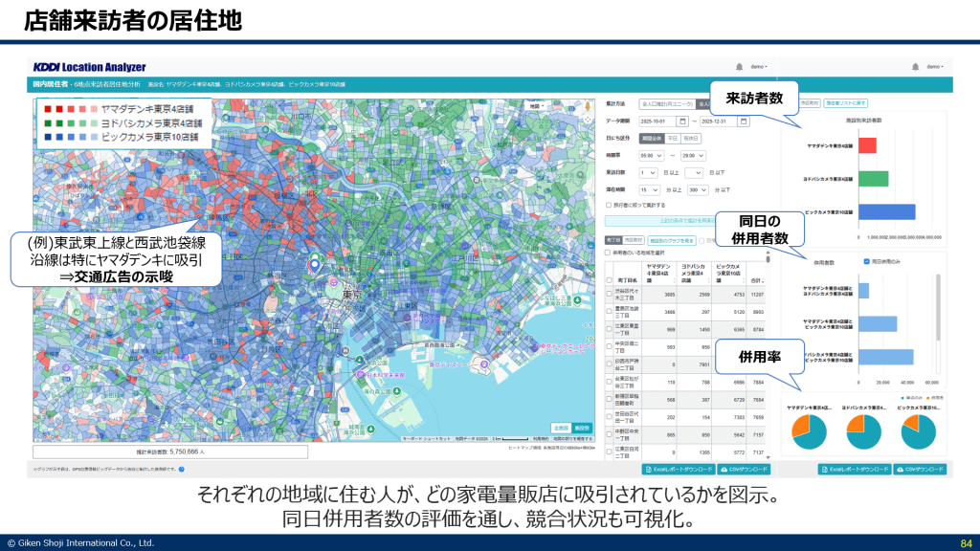Switch to 市区町村 tab above table
Screen dimensions: 980x551
(634, 240)
